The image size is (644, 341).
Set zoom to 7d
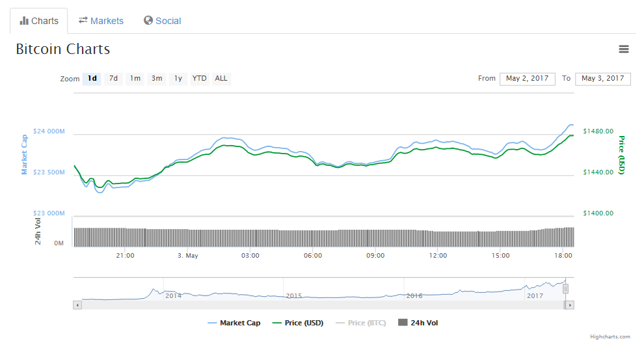coord(113,79)
